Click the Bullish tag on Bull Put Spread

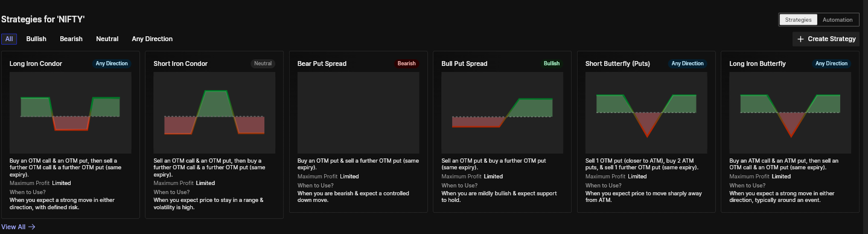pyautogui.click(x=551, y=63)
